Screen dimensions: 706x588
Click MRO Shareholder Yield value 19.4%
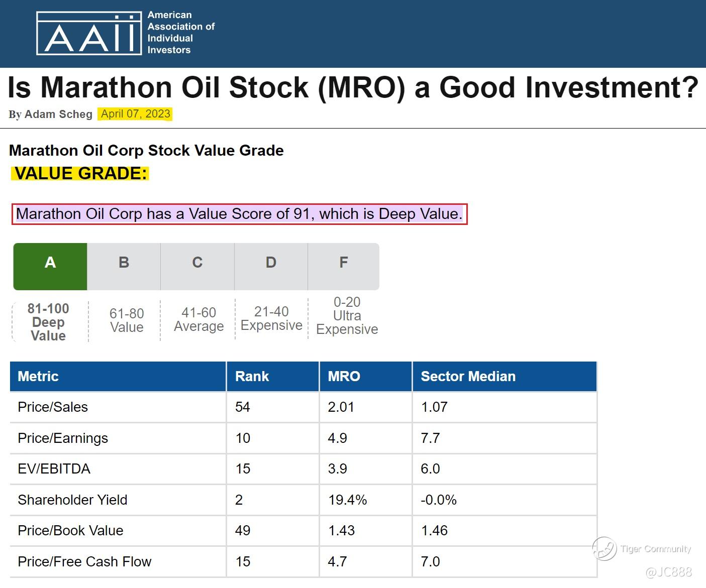click(348, 500)
